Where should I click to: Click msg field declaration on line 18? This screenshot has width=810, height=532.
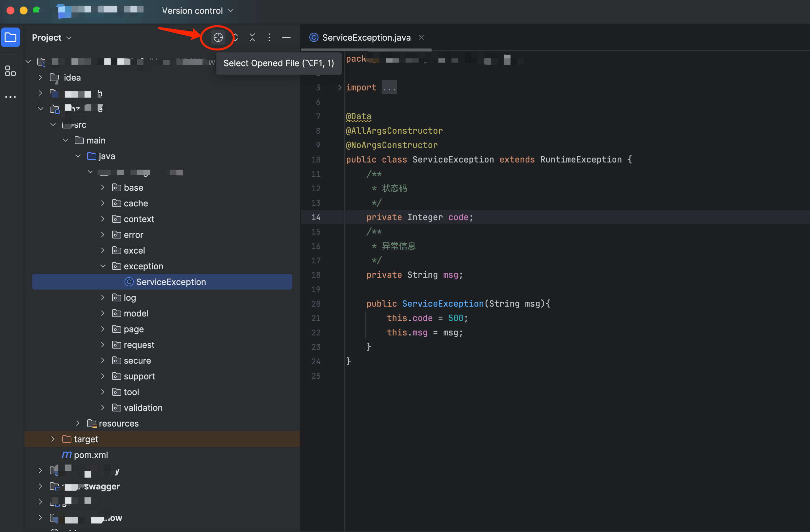(450, 275)
